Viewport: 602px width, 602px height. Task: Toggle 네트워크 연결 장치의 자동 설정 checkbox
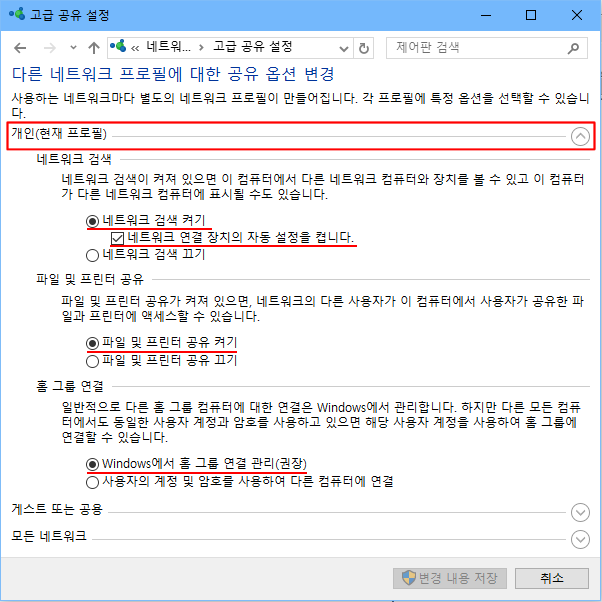[x=119, y=237]
